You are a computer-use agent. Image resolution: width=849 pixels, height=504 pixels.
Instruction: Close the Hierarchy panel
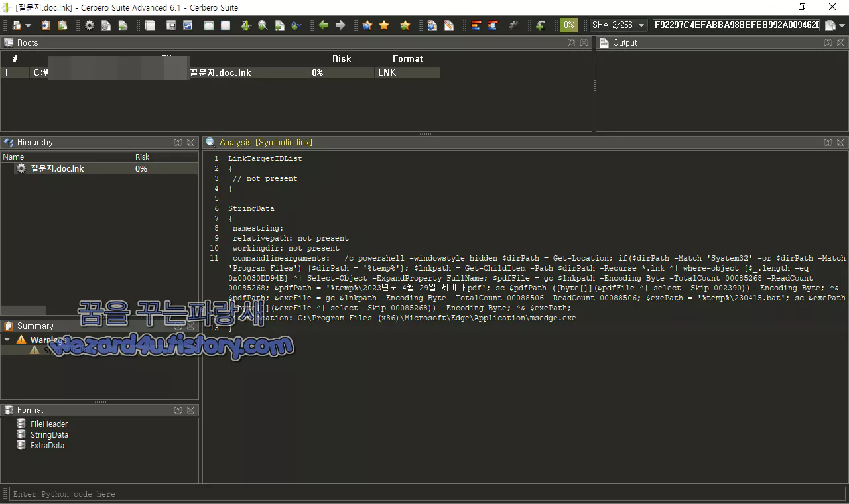tap(190, 142)
